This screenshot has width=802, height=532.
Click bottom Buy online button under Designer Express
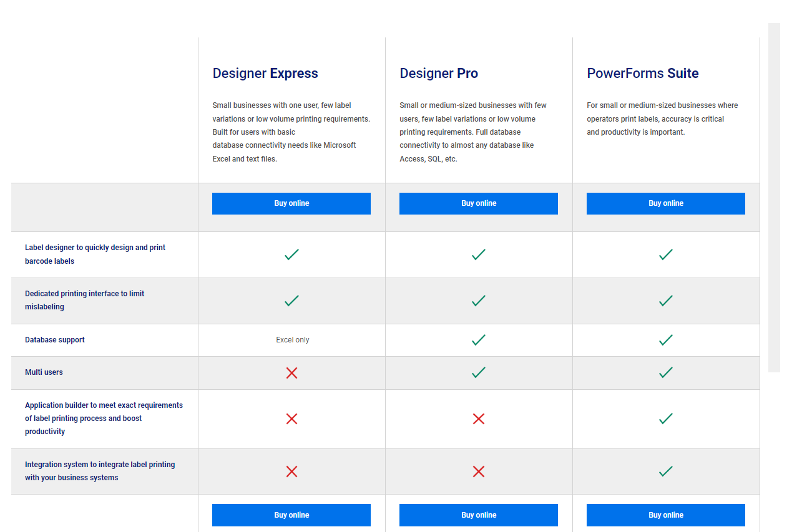point(291,515)
